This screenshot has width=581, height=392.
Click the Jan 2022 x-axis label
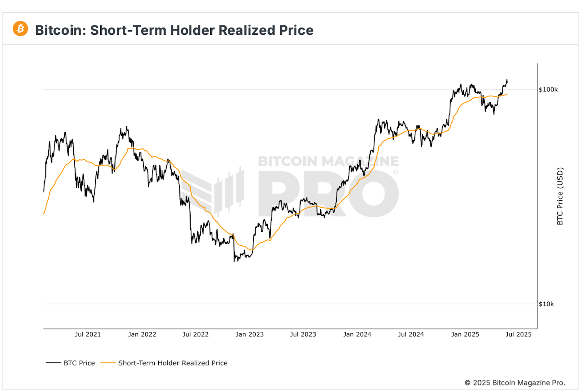(x=142, y=334)
